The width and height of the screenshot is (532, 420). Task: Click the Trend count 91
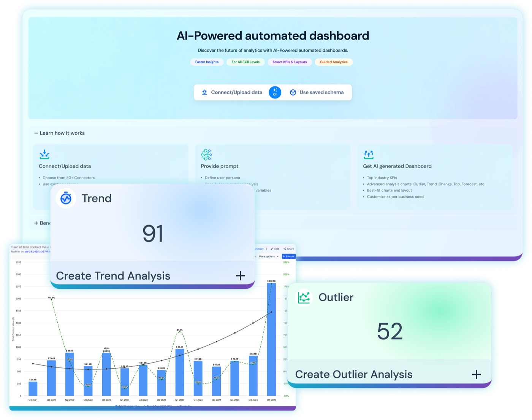click(x=153, y=234)
